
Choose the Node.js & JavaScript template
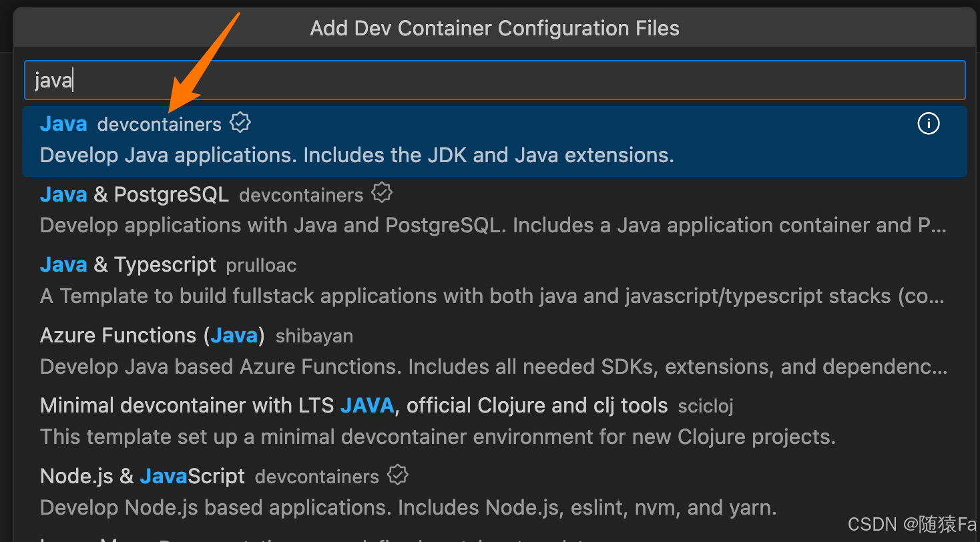495,493
